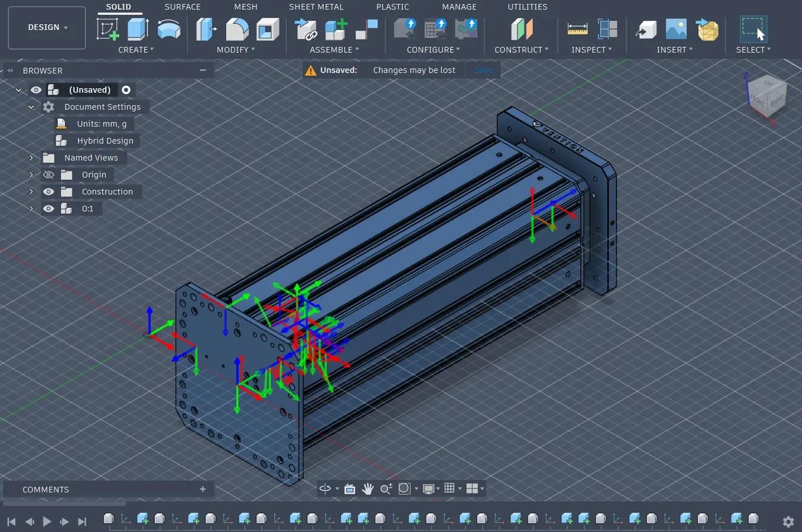Insert a Canvas image
This screenshot has width=802, height=532.
click(x=676, y=29)
